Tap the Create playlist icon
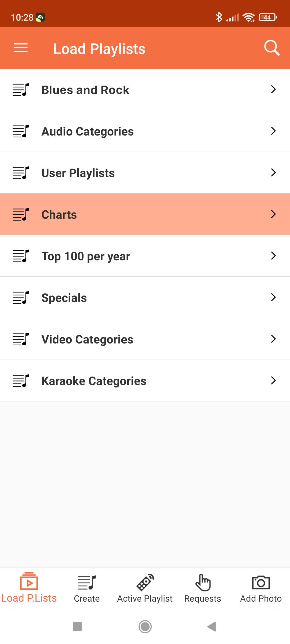290x644 pixels. [x=87, y=583]
